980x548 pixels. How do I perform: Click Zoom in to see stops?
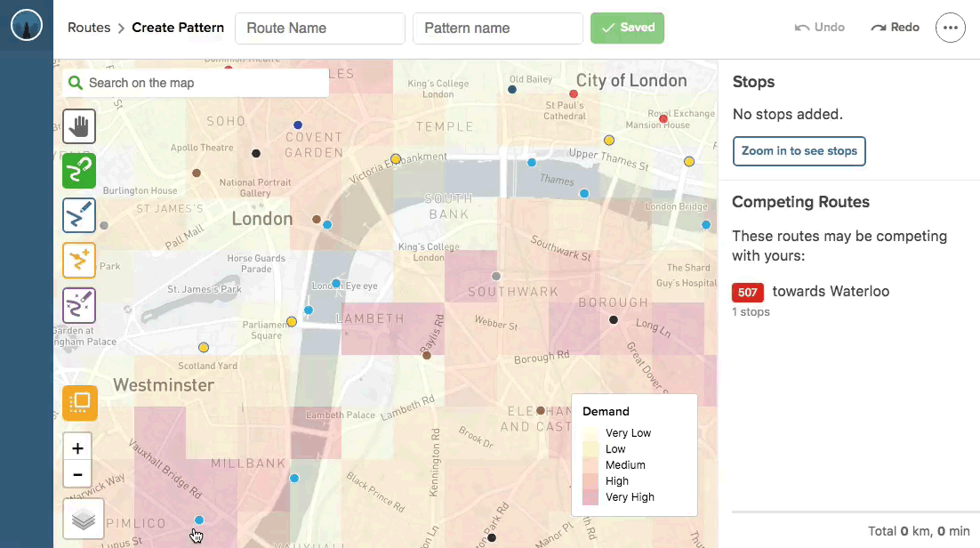pyautogui.click(x=799, y=150)
